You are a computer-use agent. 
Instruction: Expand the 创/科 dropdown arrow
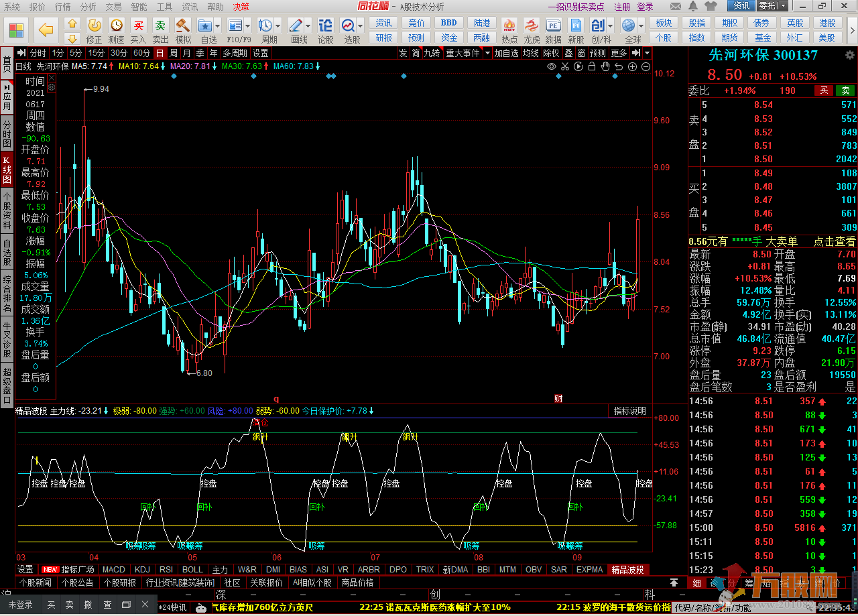click(611, 25)
